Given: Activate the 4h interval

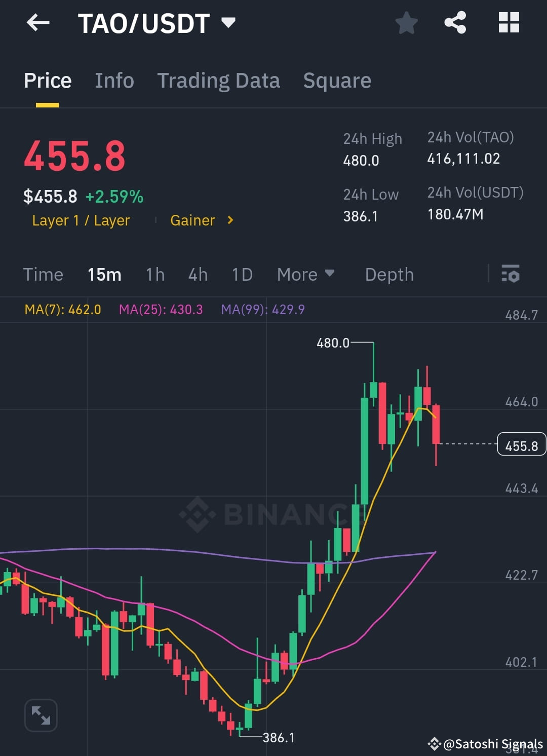Looking at the screenshot, I should tap(198, 274).
